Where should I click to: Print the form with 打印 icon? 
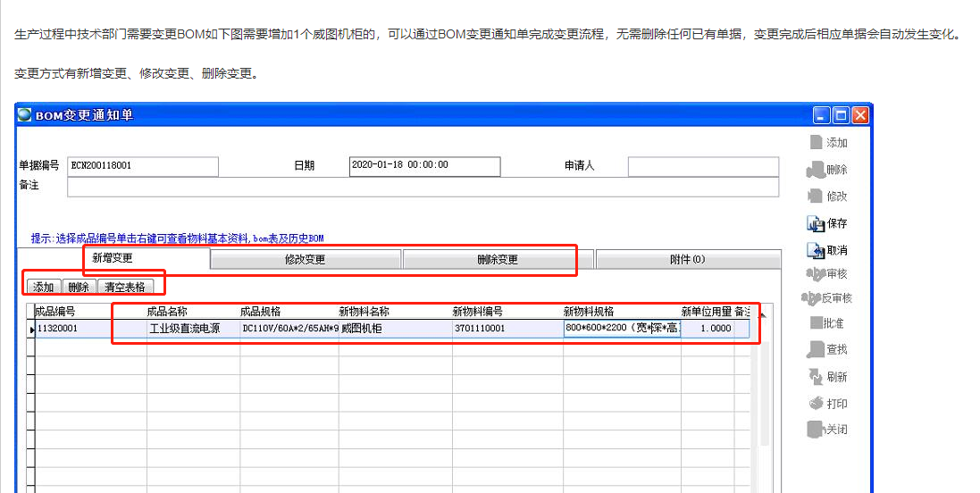[x=816, y=403]
